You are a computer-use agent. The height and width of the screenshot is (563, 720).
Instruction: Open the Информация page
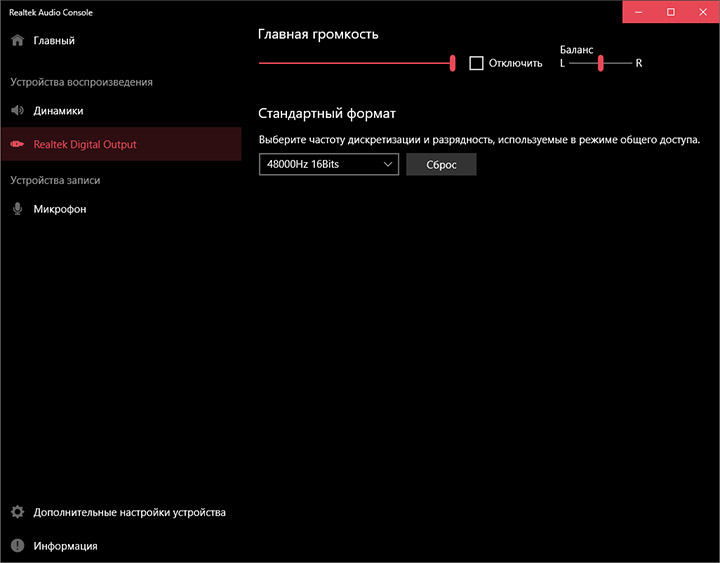click(x=121, y=546)
